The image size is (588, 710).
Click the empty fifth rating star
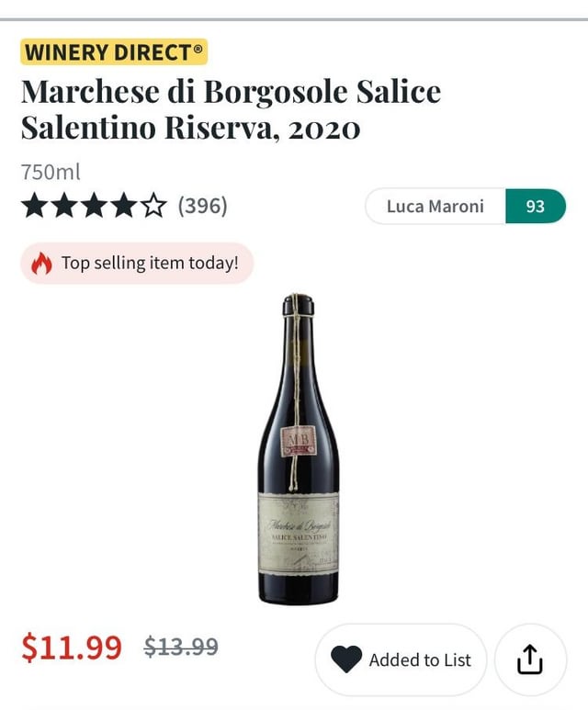(153, 206)
